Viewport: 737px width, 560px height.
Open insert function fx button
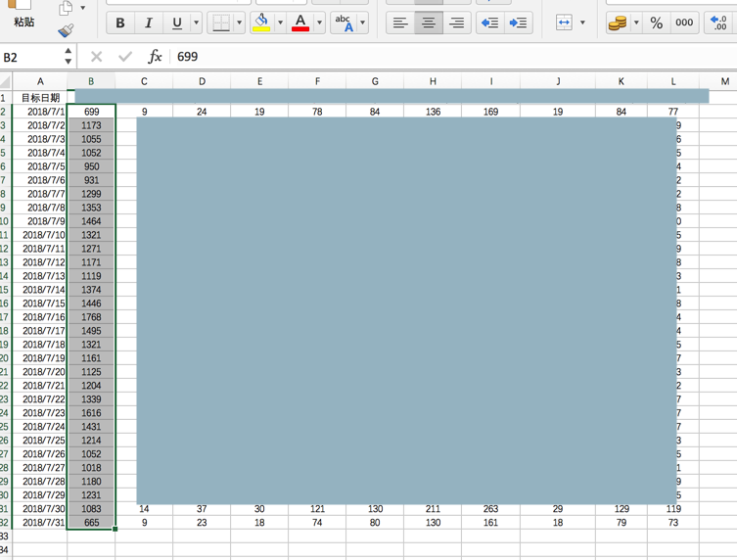(155, 57)
